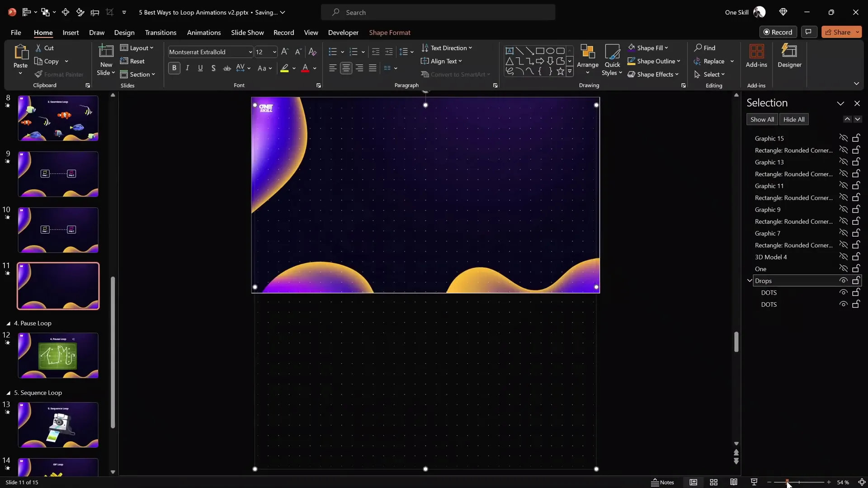Open the Transitions tab
Screen dimensions: 868x488
[x=160, y=33]
